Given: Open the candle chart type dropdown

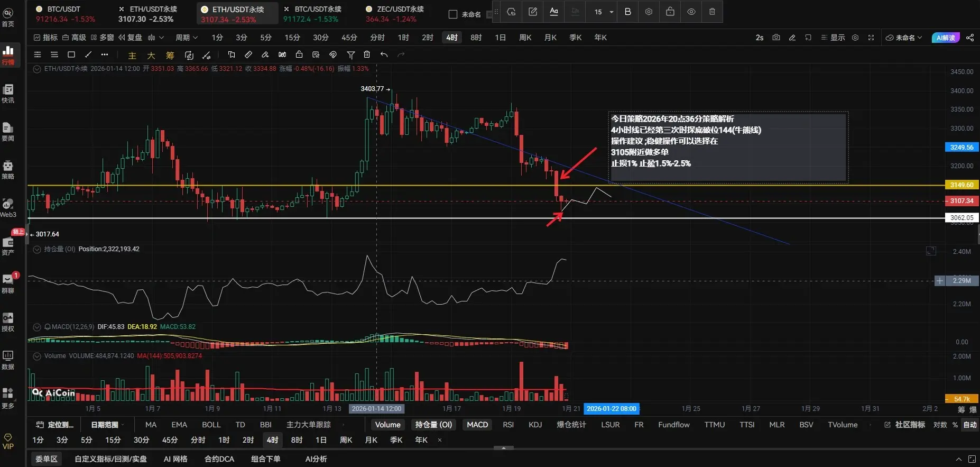Looking at the screenshot, I should pyautogui.click(x=156, y=38).
